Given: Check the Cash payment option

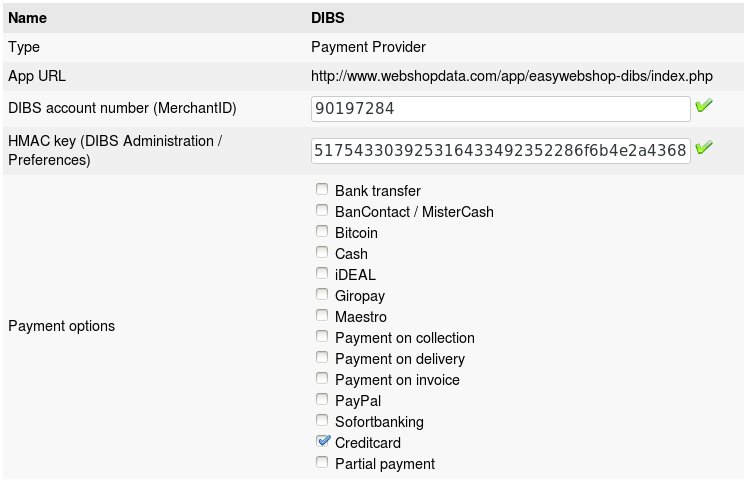Looking at the screenshot, I should click(322, 253).
